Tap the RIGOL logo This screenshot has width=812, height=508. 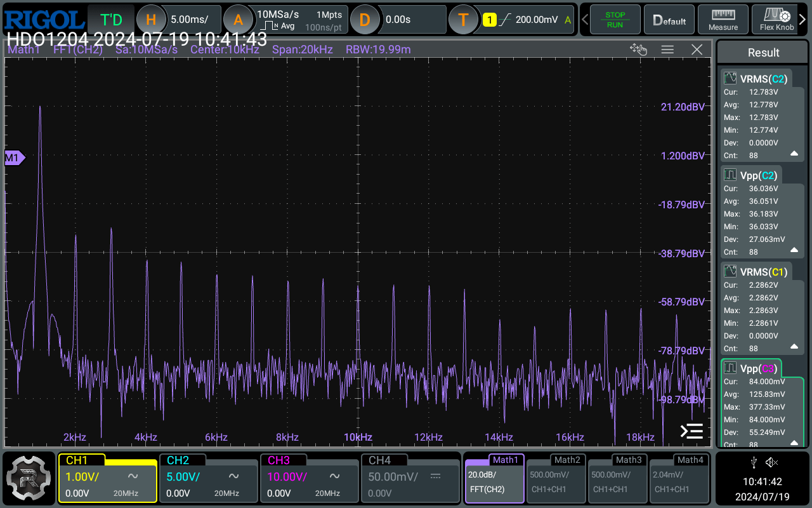pos(44,19)
